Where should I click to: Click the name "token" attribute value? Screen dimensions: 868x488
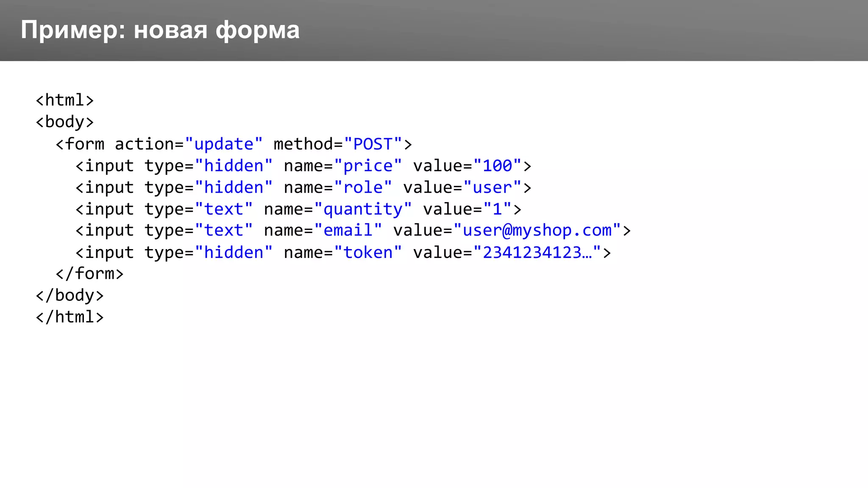pos(368,253)
